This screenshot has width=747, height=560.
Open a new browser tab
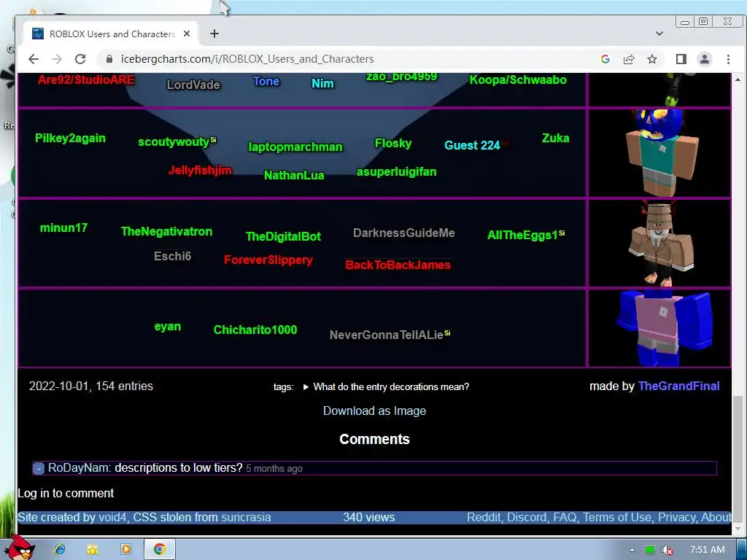tap(214, 34)
